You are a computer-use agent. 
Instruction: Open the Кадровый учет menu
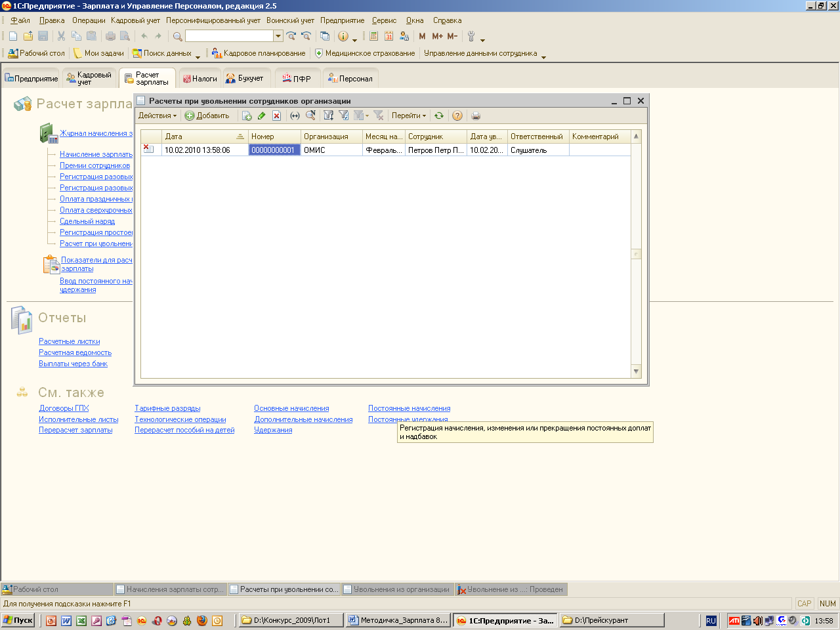(135, 20)
